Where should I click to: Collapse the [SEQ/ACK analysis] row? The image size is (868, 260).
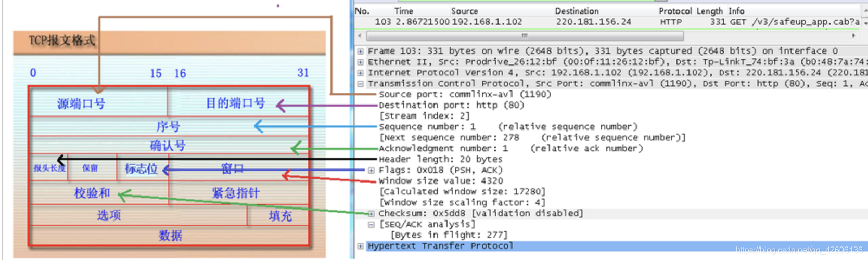371,224
